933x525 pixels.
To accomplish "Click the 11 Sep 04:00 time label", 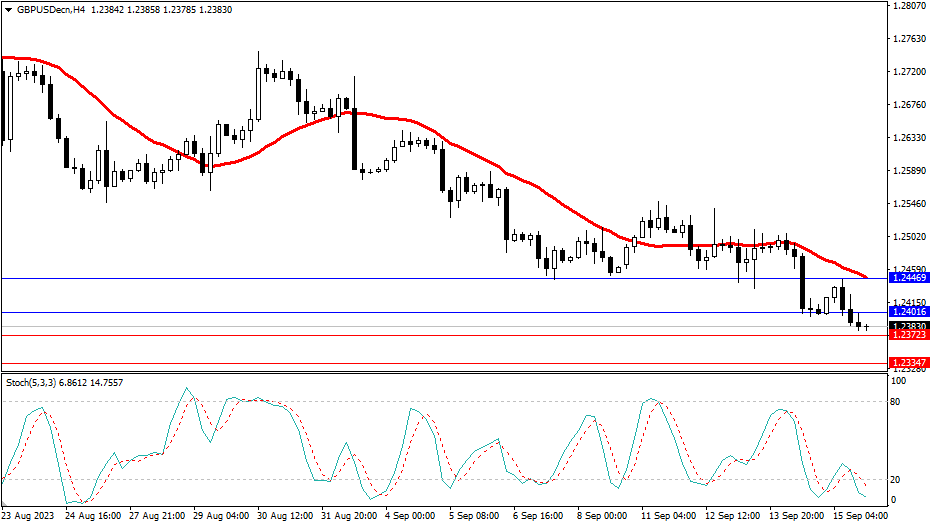I will click(x=668, y=516).
